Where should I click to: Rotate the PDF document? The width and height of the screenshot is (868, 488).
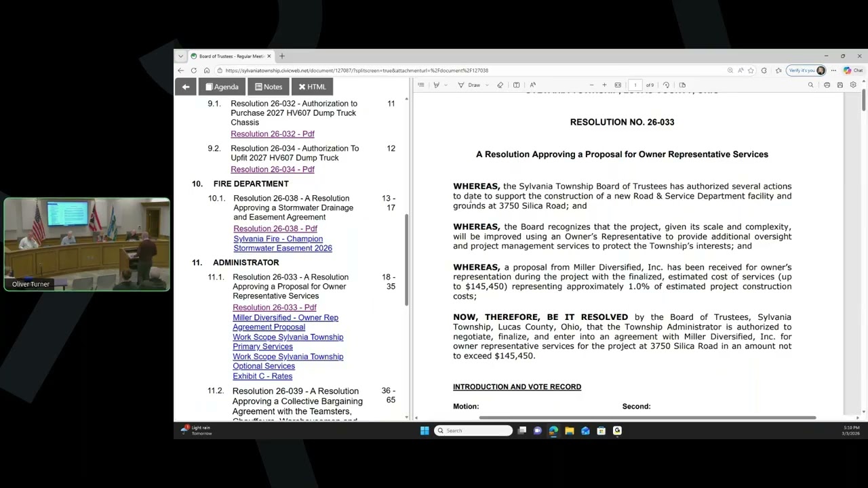(x=666, y=85)
